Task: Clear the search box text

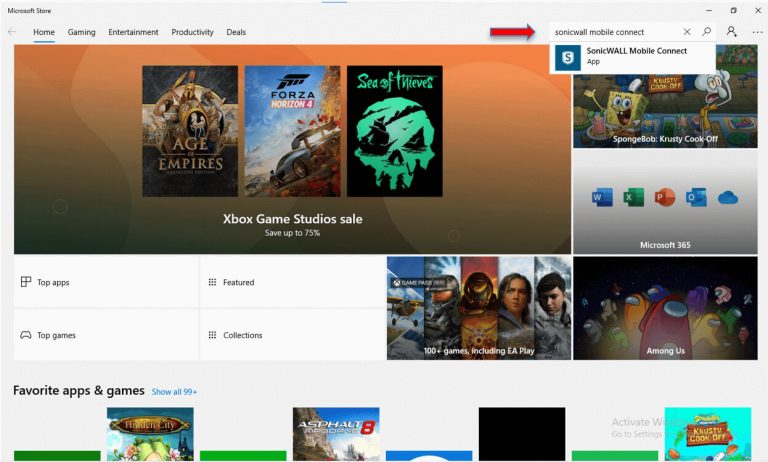Action: coord(687,32)
